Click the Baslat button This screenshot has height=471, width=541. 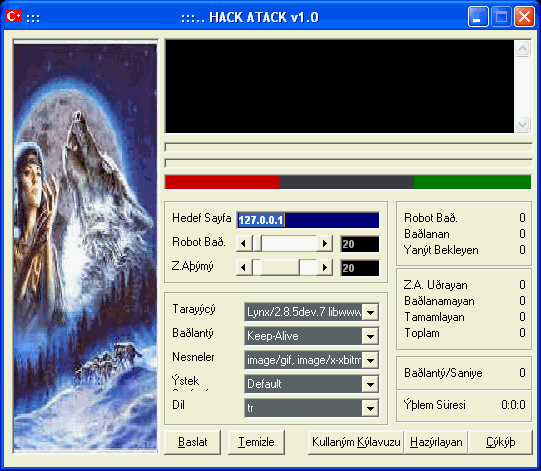click(193, 442)
